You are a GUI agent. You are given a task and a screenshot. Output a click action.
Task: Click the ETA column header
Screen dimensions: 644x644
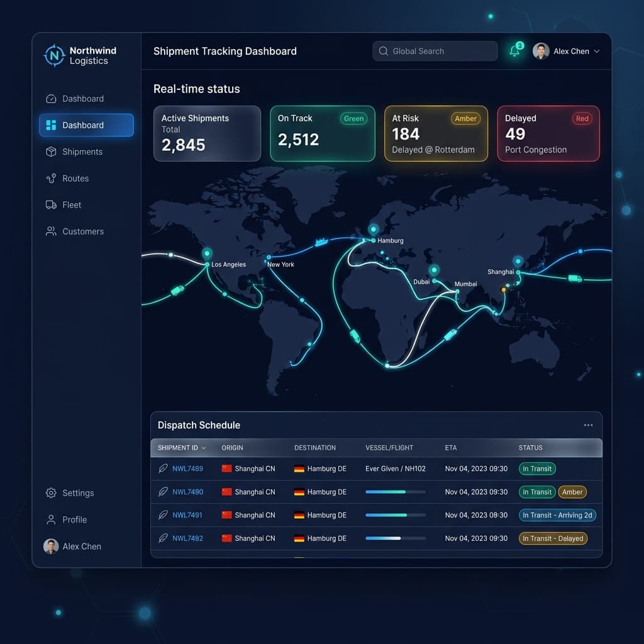click(x=450, y=448)
